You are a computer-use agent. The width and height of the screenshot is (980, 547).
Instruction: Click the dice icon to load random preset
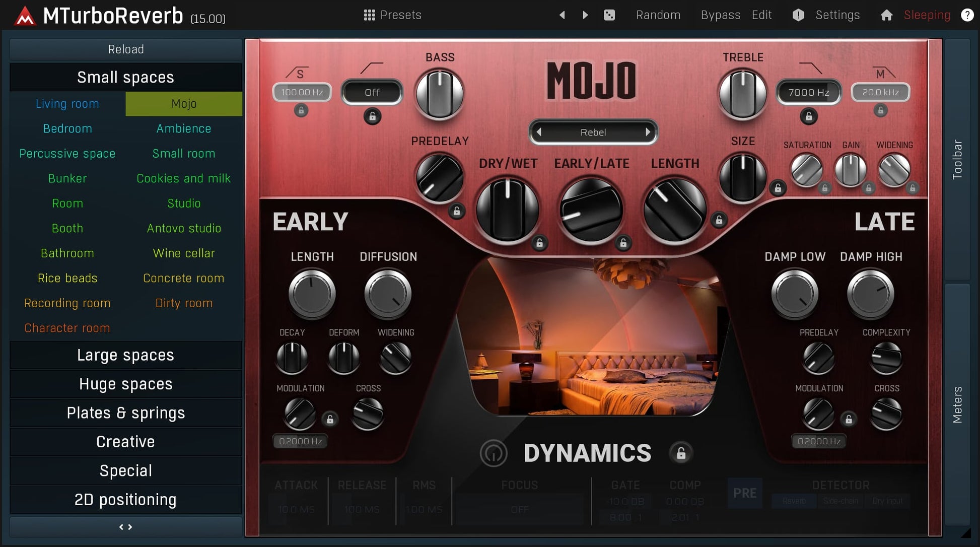(610, 15)
